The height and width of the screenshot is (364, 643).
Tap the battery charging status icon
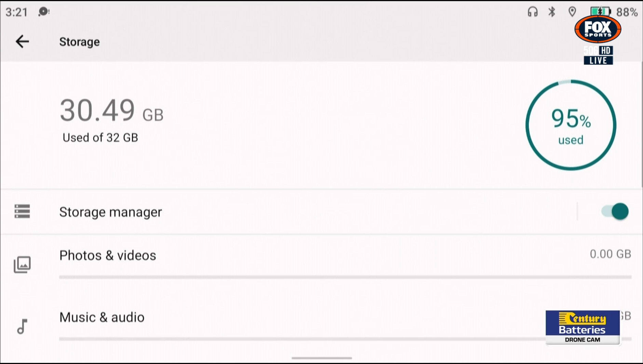(600, 12)
